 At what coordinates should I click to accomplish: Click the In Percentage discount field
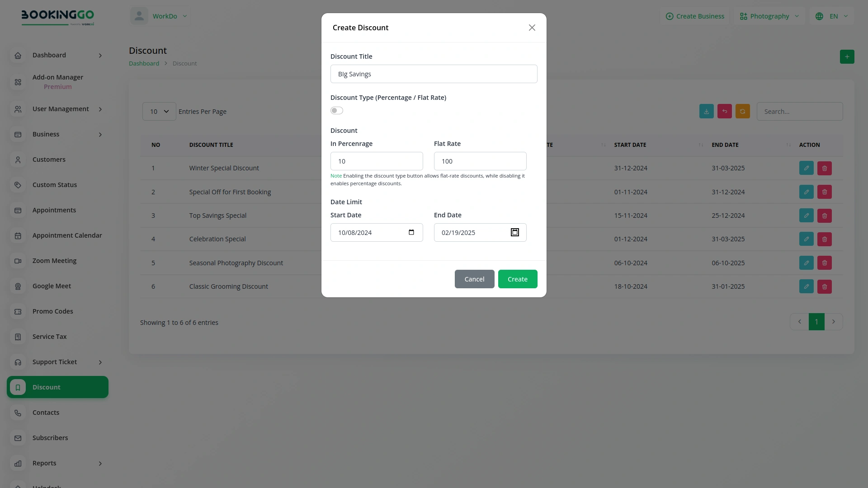(377, 161)
